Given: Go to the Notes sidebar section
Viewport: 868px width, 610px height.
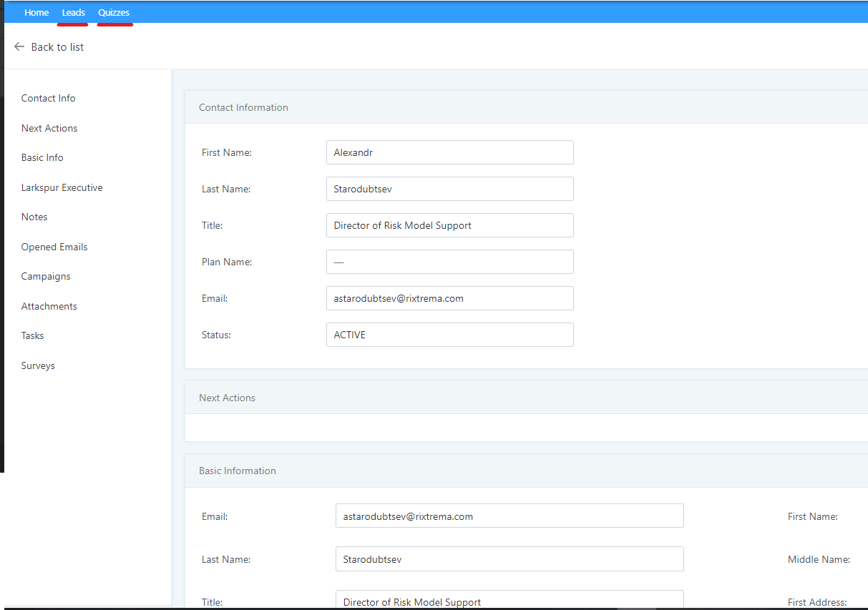Looking at the screenshot, I should click(34, 217).
